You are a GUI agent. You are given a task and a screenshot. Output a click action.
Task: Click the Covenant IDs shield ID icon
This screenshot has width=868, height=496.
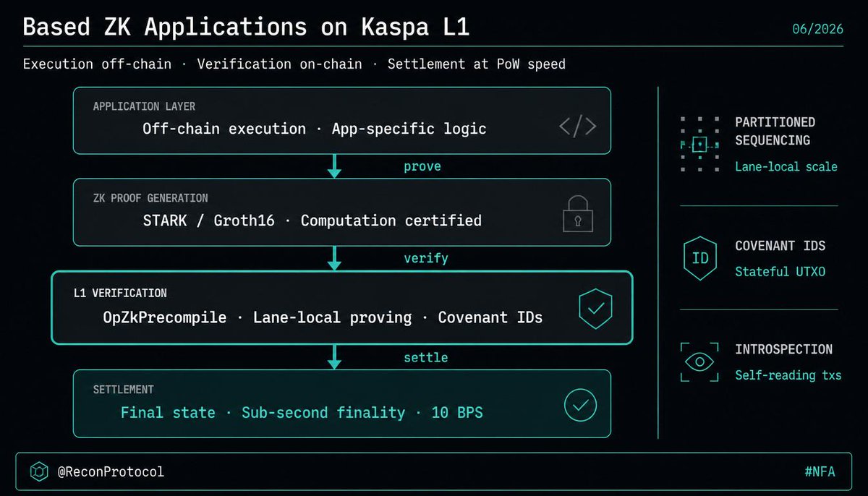tap(700, 258)
